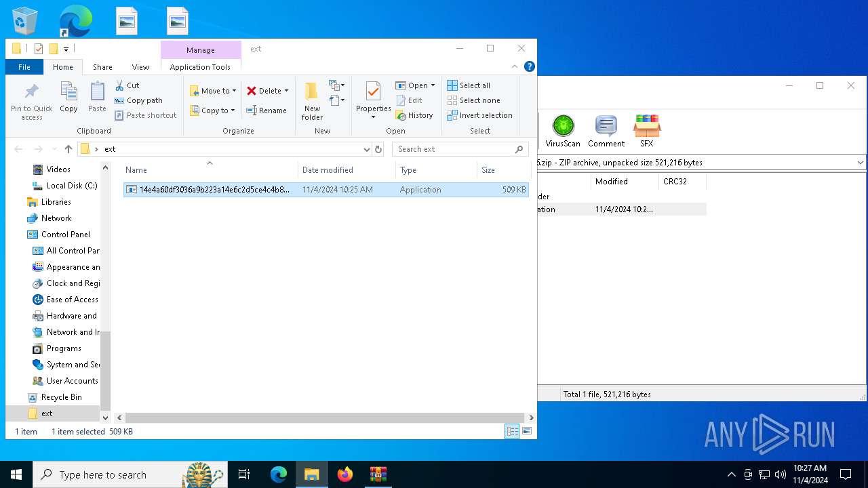Switch to the Share tab

click(103, 67)
